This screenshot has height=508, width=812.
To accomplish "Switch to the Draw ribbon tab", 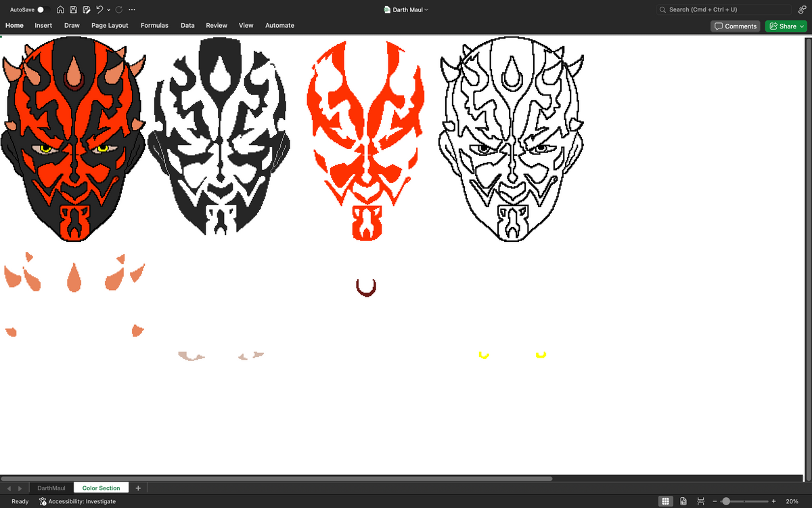I will [72, 26].
